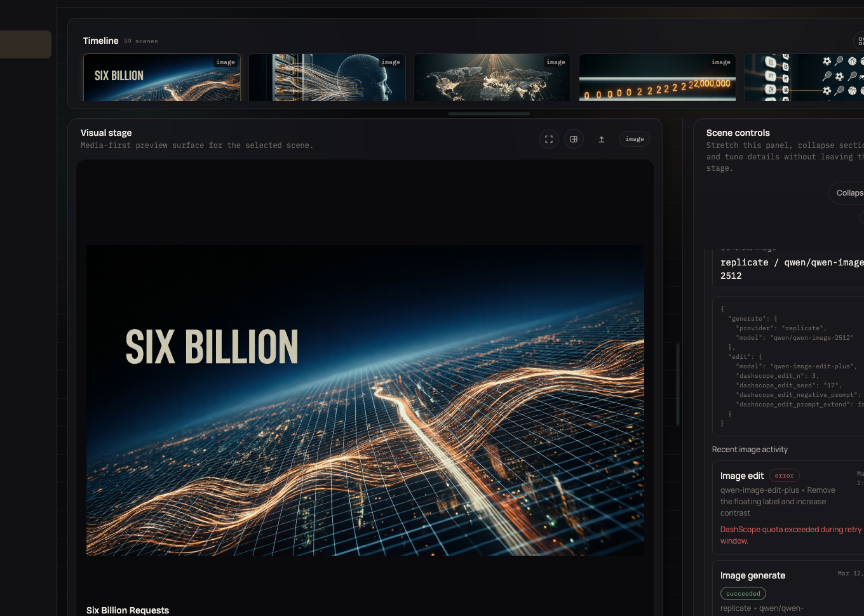The width and height of the screenshot is (864, 616).
Task: Click the JSON config code block
Action: (788, 366)
